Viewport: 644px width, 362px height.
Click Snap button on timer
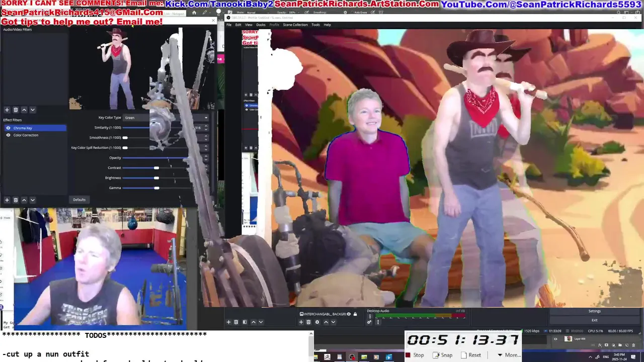click(443, 355)
